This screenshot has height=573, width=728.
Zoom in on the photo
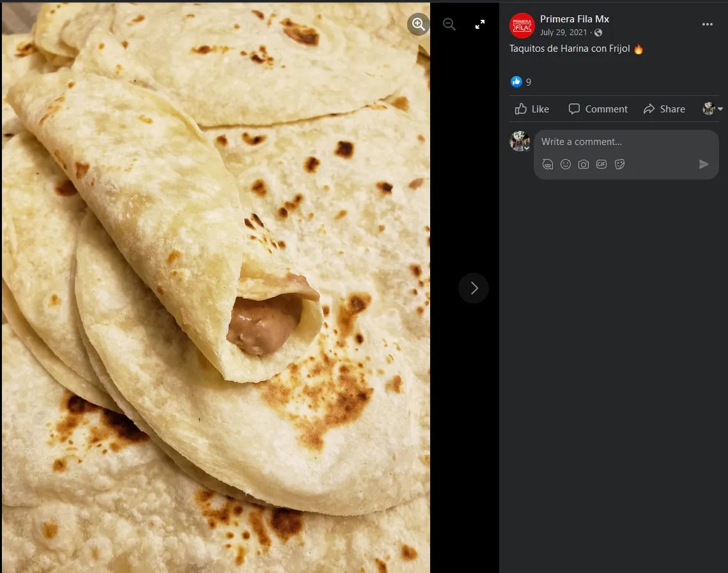(418, 24)
